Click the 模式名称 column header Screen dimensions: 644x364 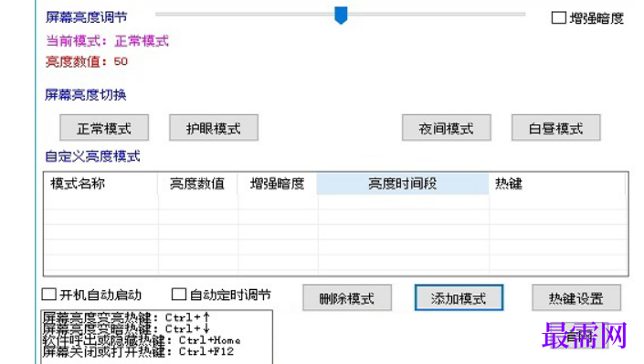click(100, 184)
